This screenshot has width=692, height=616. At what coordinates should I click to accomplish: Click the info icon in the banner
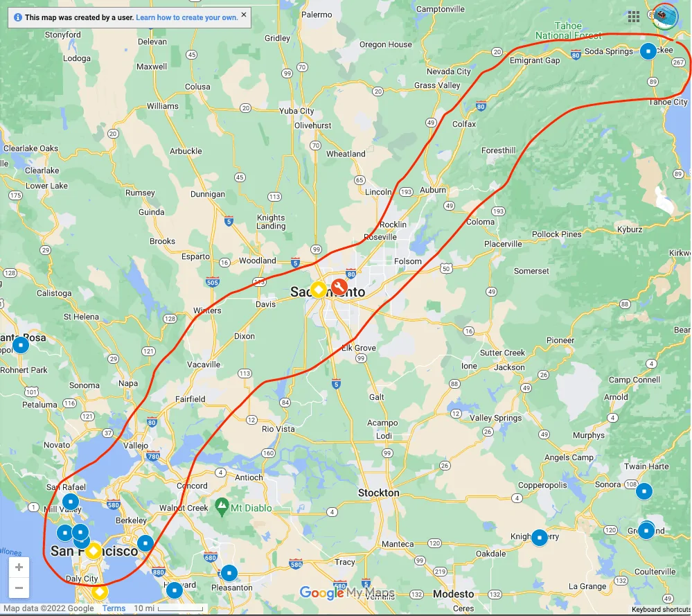point(17,17)
